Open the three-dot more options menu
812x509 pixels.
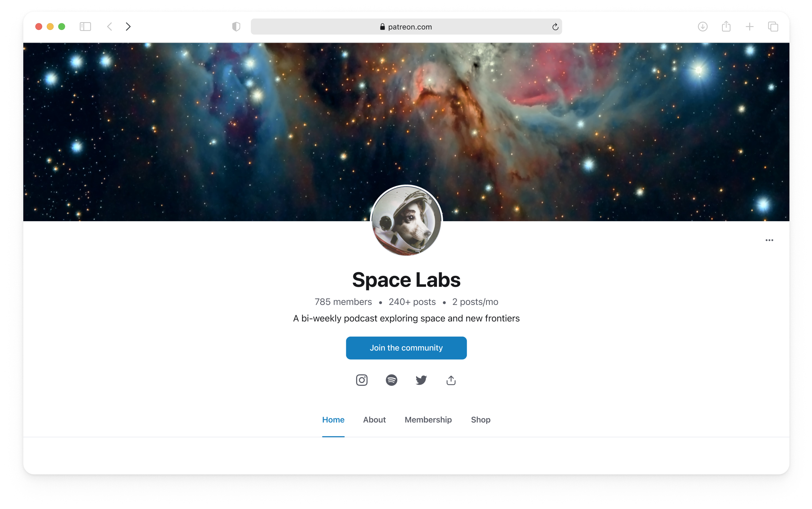[769, 240]
